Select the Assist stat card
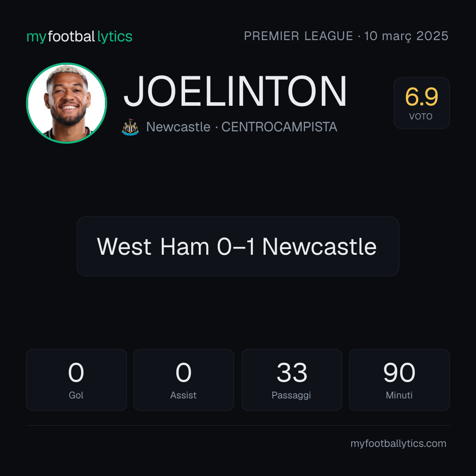476x476 pixels. coord(184,380)
